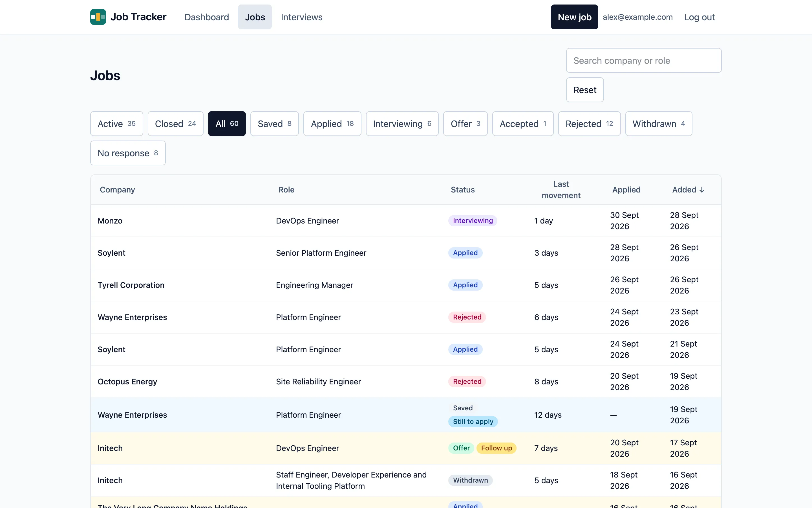The image size is (812, 508).
Task: Click Engineering Manager role text
Action: click(x=314, y=285)
